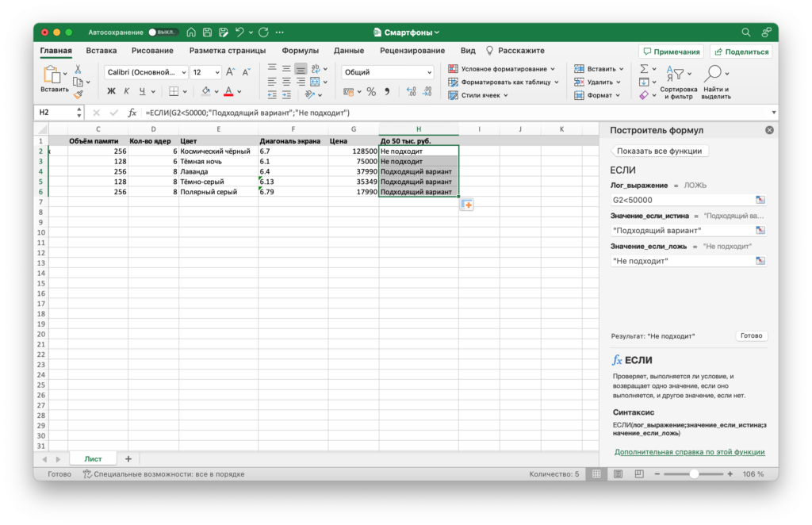Open the Вид ribbon tab
Screen dimensions: 812x525
(x=468, y=51)
